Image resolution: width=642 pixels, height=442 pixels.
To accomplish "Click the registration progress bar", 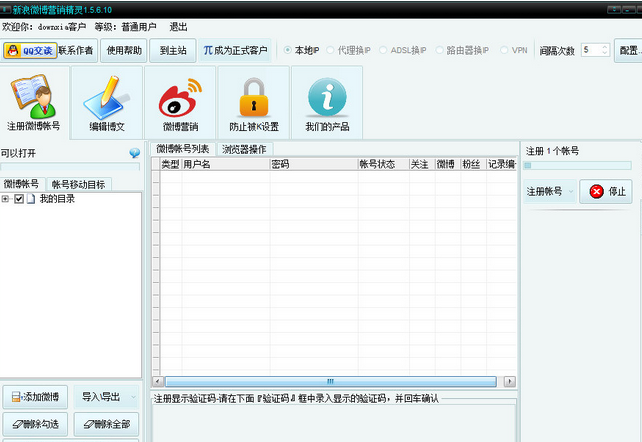I will pyautogui.click(x=578, y=165).
